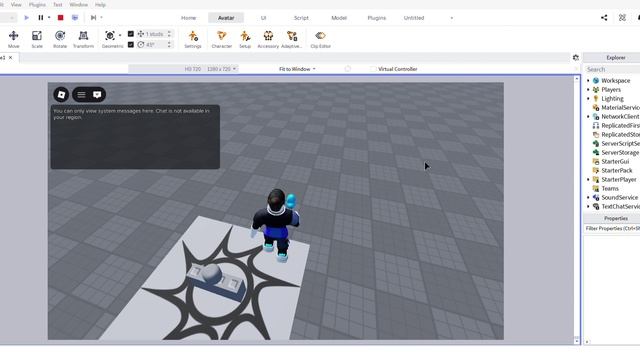The height and width of the screenshot is (360, 640).
Task: Open the Test menu
Action: pos(58,5)
